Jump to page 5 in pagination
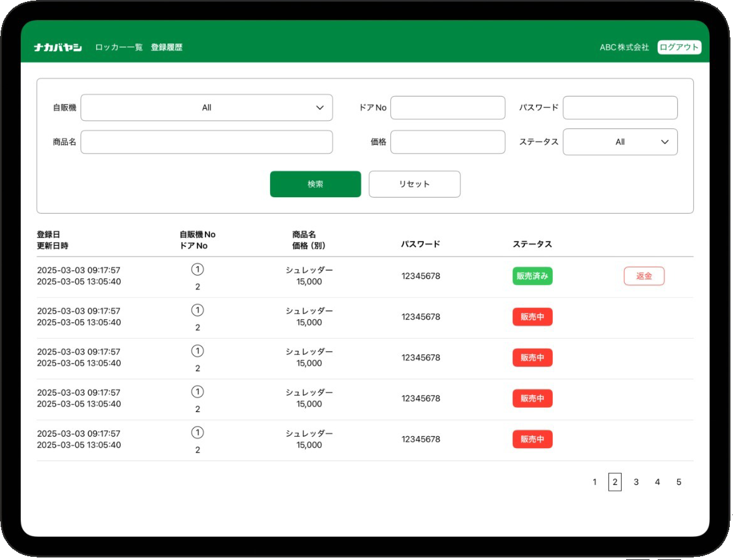The width and height of the screenshot is (733, 560). click(x=679, y=482)
